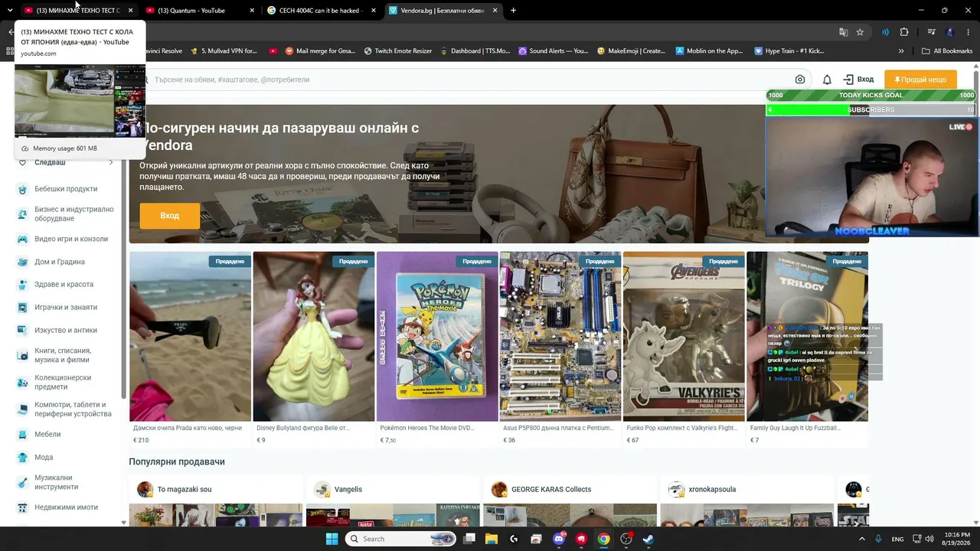Switch to Google Chrome on the taskbar
Screen dimensions: 980x551
point(603,539)
